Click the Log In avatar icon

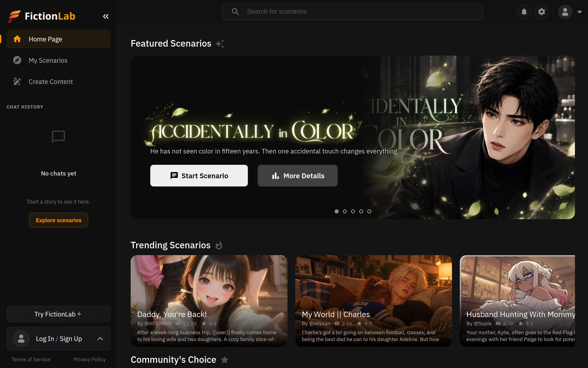coord(21,339)
